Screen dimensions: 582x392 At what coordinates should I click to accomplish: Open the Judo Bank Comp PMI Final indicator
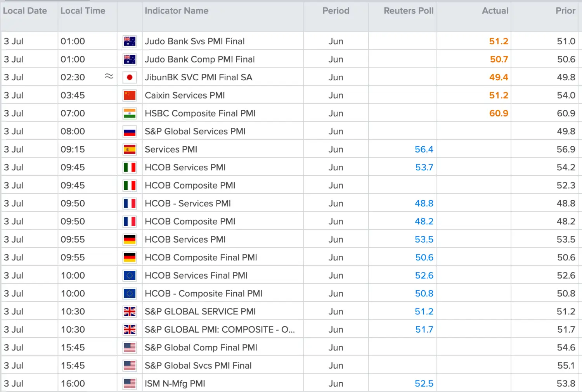tap(200, 59)
